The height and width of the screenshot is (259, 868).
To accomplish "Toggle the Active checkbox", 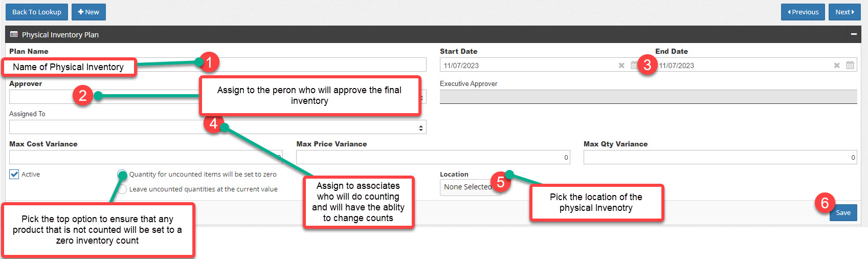I will coord(14,175).
